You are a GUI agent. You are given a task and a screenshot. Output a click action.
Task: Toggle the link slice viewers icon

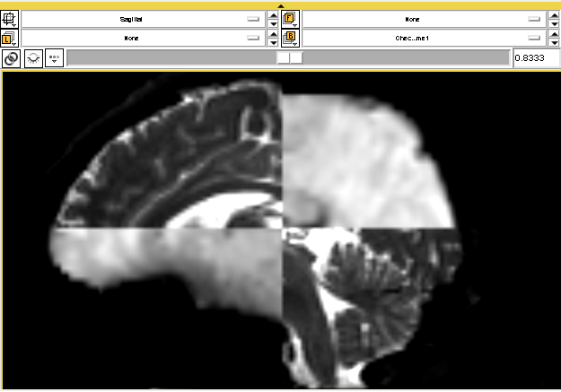coord(11,58)
